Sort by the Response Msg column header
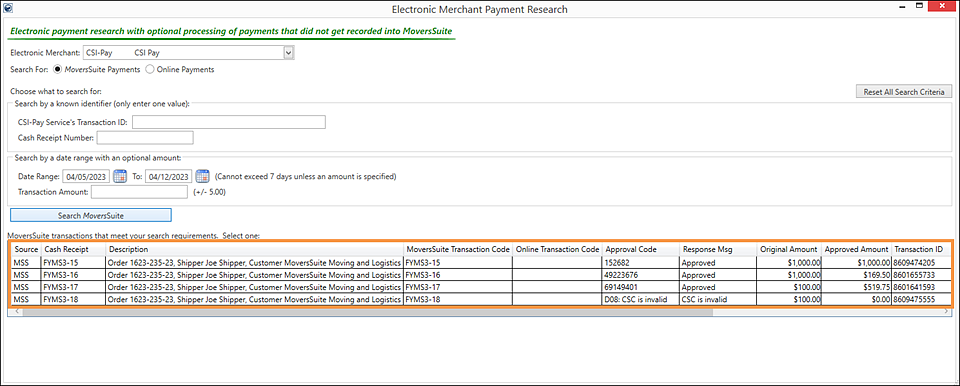The height and width of the screenshot is (386, 960). pyautogui.click(x=718, y=249)
